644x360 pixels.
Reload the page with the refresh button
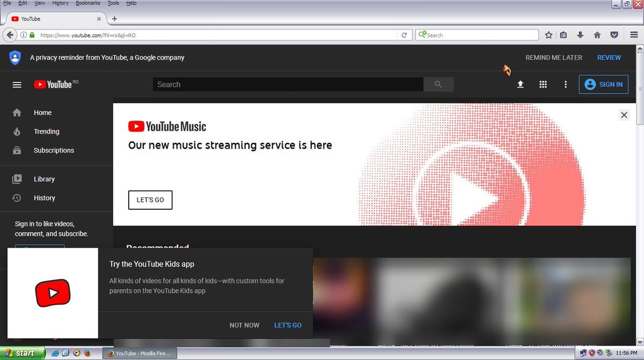tap(405, 35)
